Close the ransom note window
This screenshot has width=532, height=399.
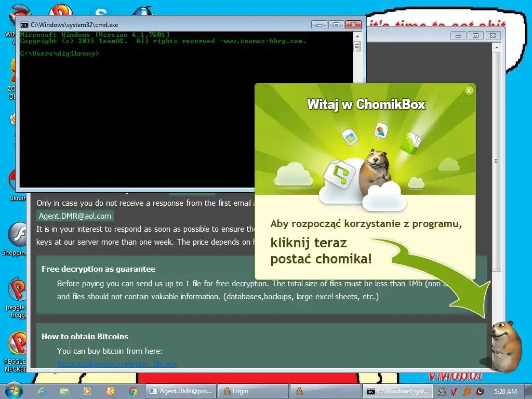493,36
